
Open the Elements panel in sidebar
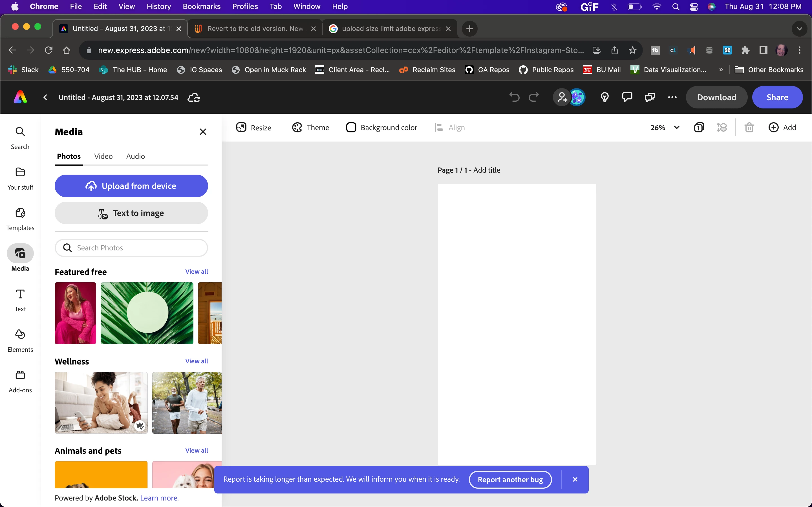pyautogui.click(x=20, y=340)
